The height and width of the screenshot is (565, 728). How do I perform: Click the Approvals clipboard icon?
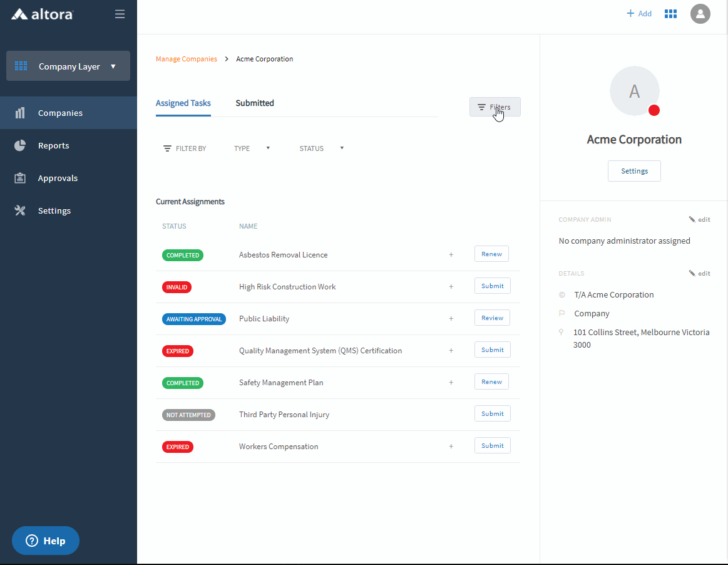tap(20, 178)
